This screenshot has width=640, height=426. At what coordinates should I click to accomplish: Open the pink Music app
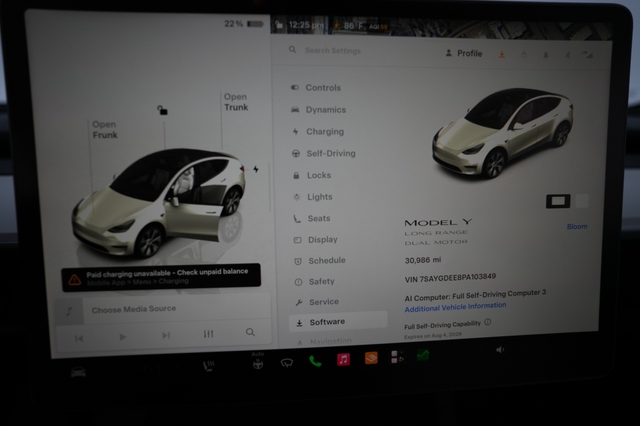pos(343,359)
